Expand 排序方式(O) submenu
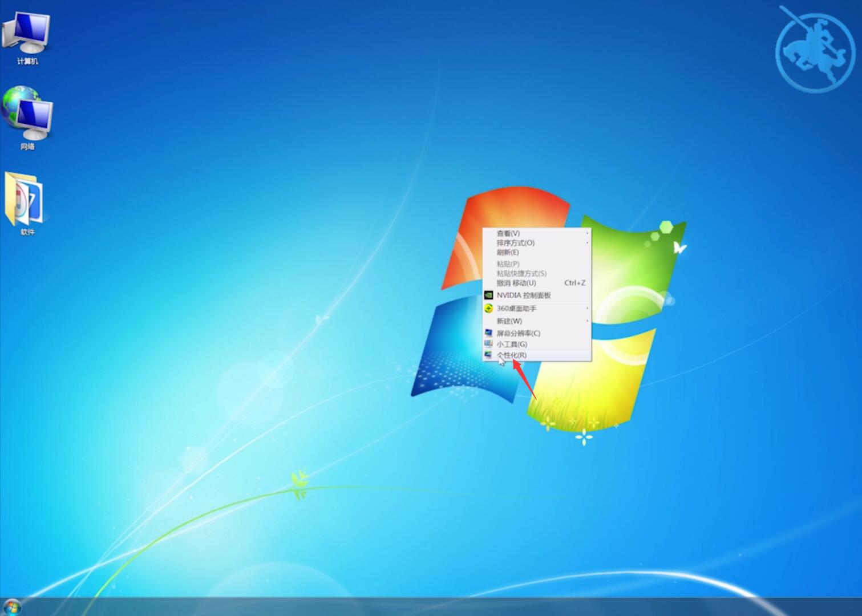 pos(537,243)
